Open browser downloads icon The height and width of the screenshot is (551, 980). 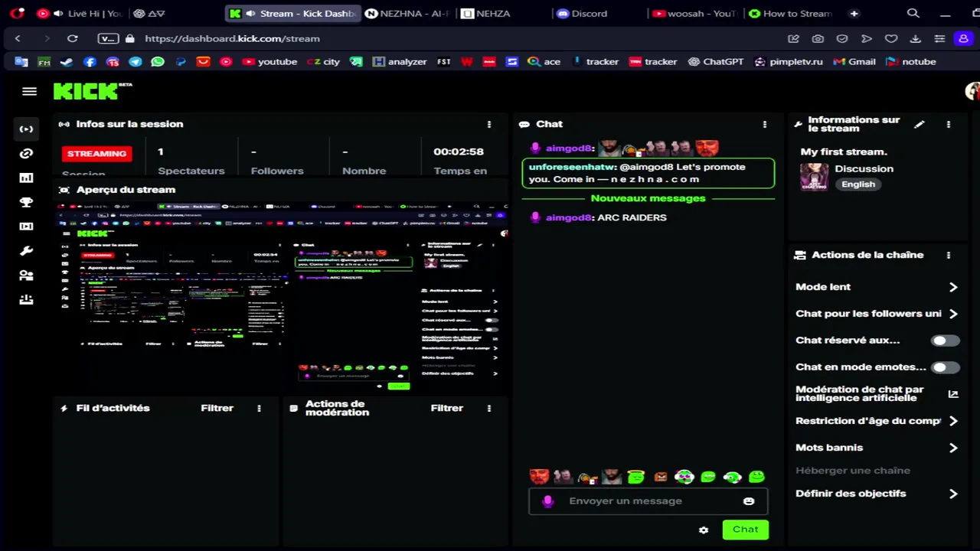(x=915, y=38)
